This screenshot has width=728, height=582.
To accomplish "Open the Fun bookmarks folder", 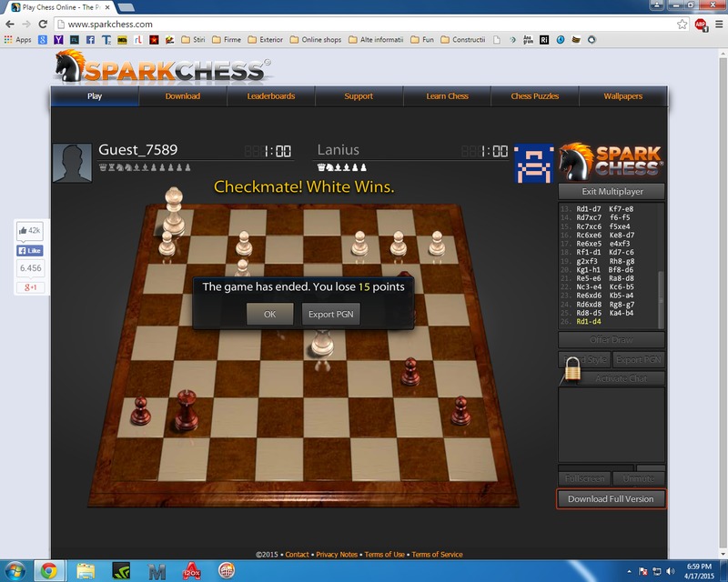I will pyautogui.click(x=422, y=40).
